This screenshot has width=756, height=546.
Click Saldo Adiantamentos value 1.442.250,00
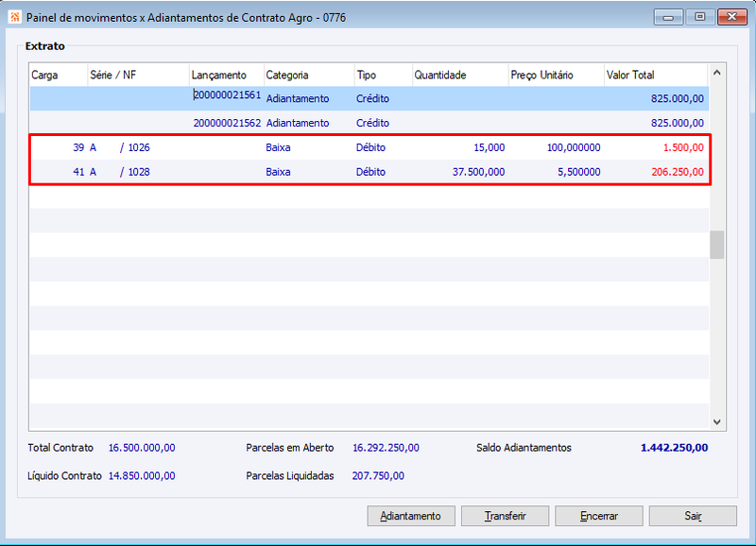(674, 448)
